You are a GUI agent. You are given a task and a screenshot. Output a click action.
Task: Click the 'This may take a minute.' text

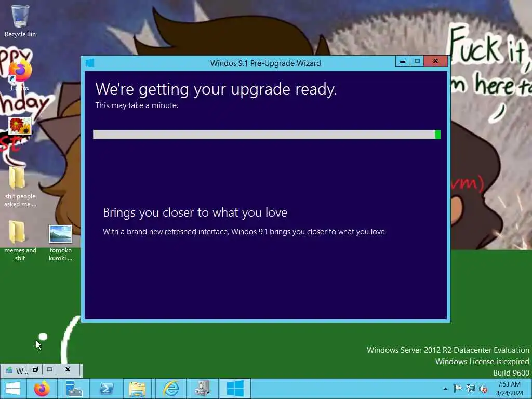(x=137, y=105)
